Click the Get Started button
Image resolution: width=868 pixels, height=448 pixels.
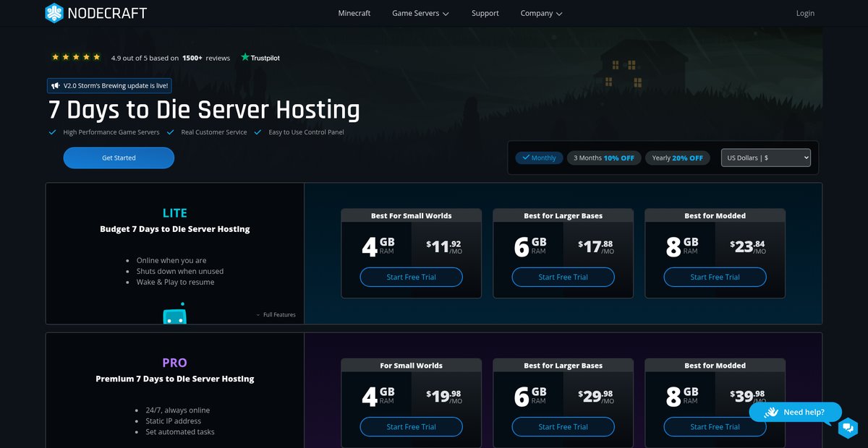click(x=119, y=158)
